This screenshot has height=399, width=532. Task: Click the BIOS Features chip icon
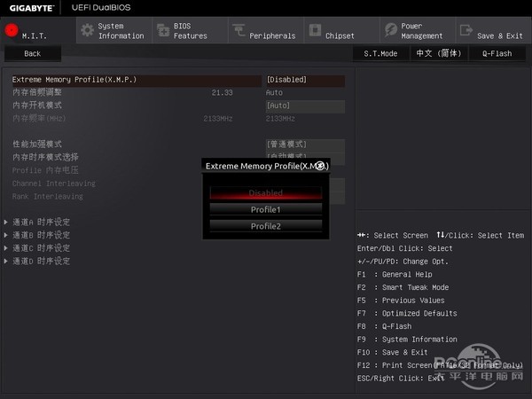click(163, 30)
